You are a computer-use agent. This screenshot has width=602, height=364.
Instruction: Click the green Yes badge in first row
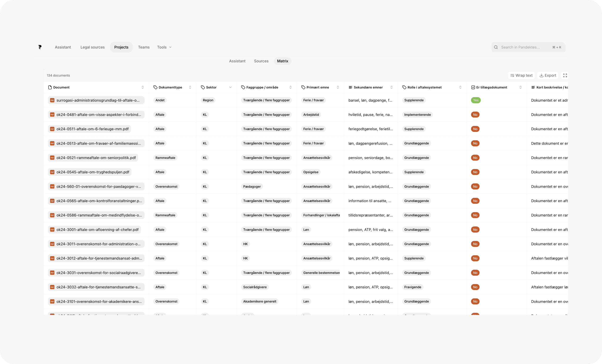[x=475, y=100]
